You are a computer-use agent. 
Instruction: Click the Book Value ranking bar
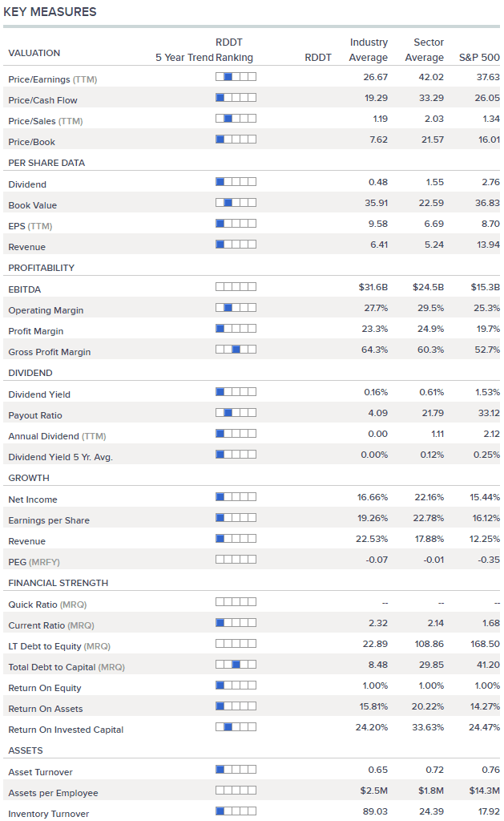click(x=236, y=203)
